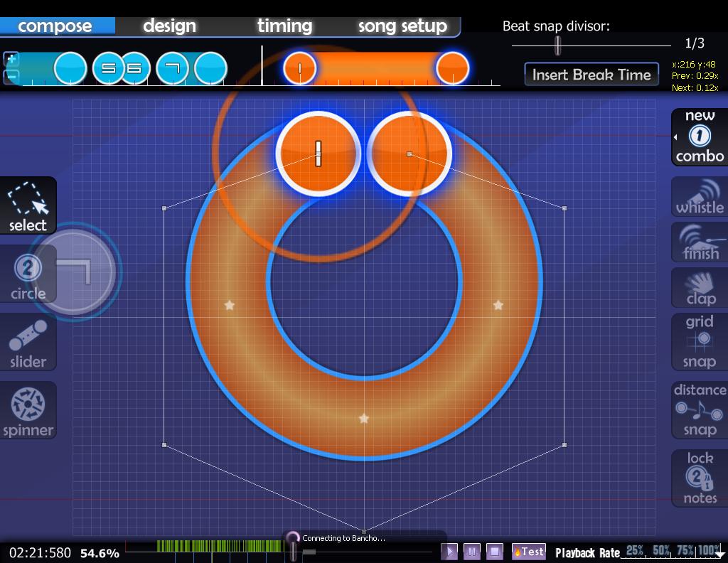Screen dimensions: 728x563
Task: Toggle lock notes
Action: [700, 478]
